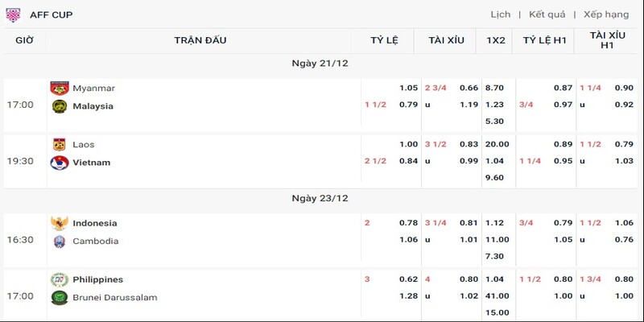The height and width of the screenshot is (322, 644).
Task: Open the Kết quả results tab
Action: click(547, 14)
